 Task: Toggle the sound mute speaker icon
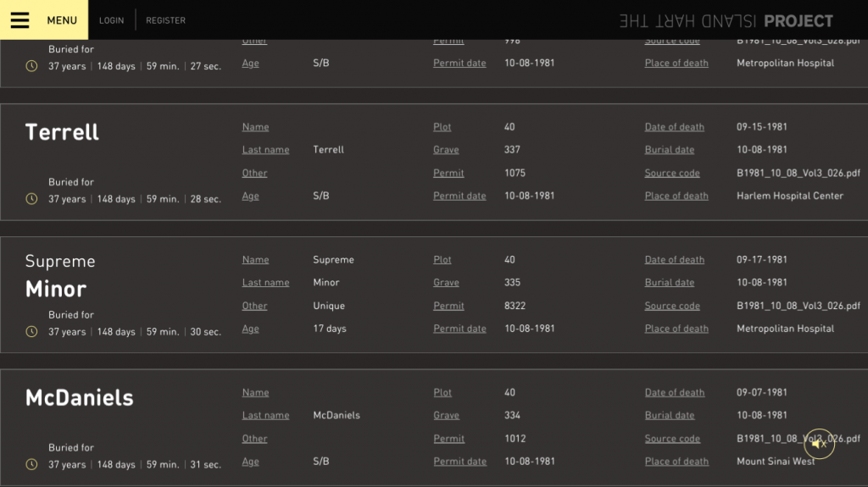[x=819, y=444]
